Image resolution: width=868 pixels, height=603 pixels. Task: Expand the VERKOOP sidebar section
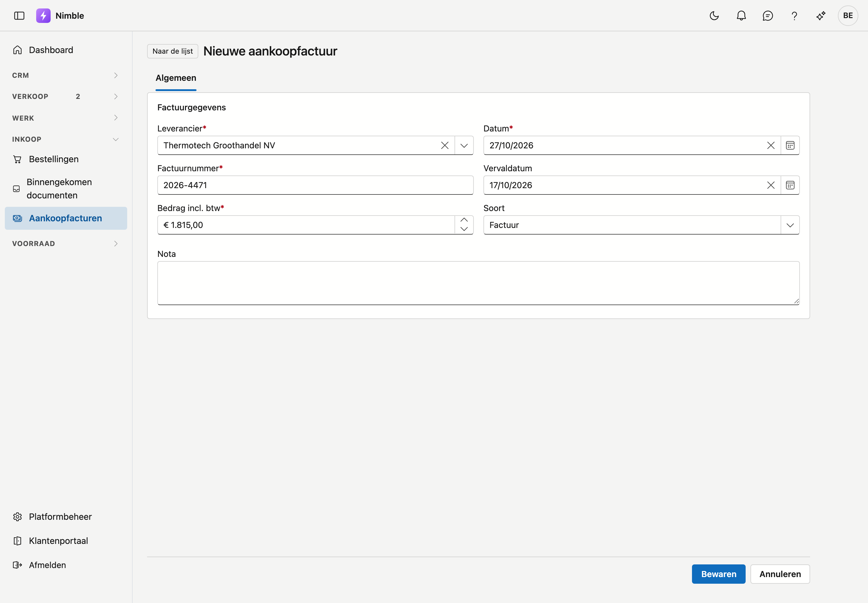66,96
